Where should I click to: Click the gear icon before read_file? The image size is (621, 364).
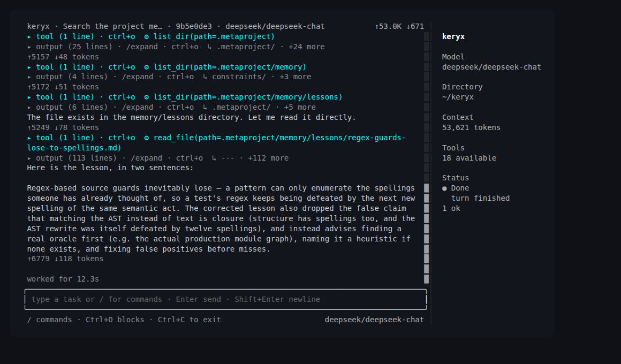coord(146,138)
